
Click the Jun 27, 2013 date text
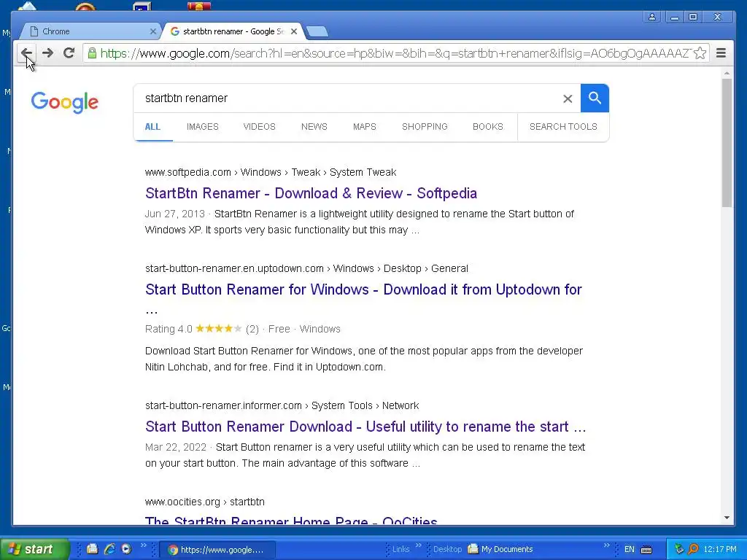pos(175,214)
